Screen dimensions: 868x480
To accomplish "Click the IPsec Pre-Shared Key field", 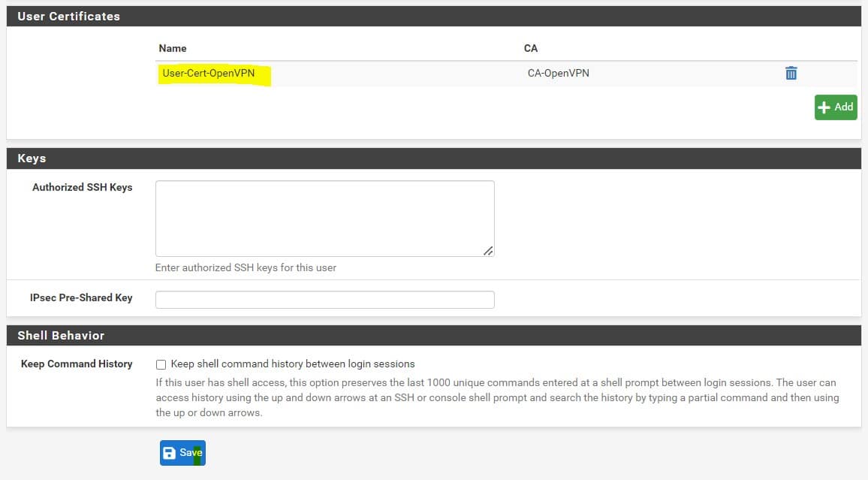I will point(325,300).
